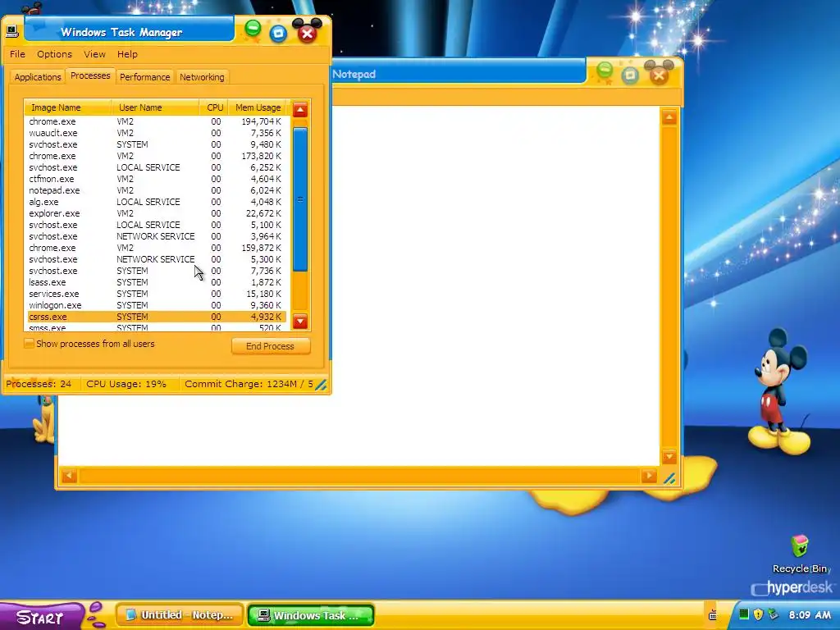Image resolution: width=840 pixels, height=630 pixels.
Task: Click Commit Charge value in status bar
Action: click(249, 384)
